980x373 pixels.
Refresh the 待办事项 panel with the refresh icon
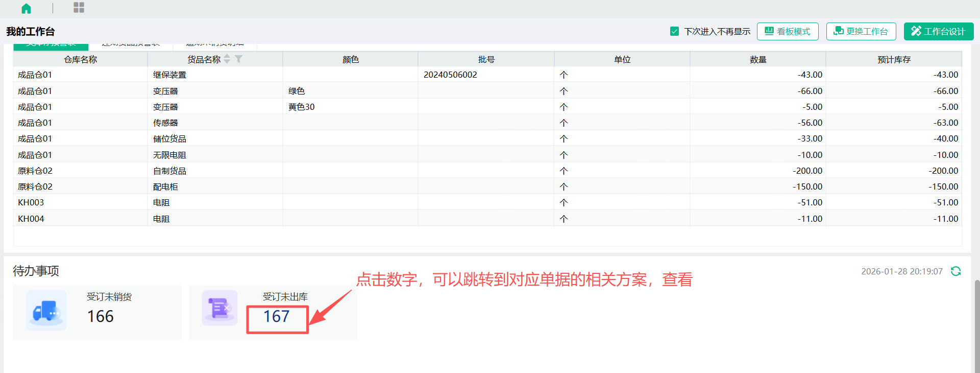[x=955, y=271]
